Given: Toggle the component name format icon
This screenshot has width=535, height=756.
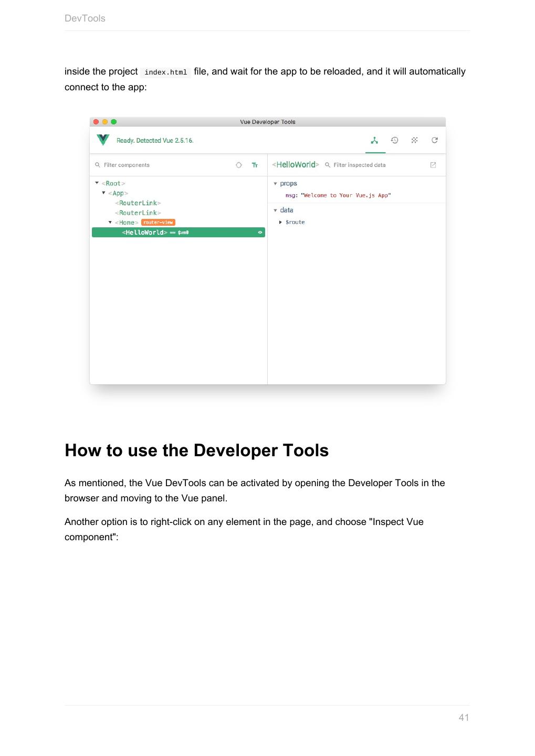Looking at the screenshot, I should click(x=255, y=165).
